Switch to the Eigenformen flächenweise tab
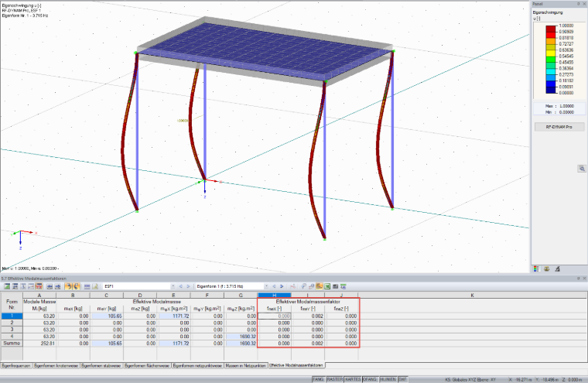Screen dimensions: 588x383 tap(147, 365)
